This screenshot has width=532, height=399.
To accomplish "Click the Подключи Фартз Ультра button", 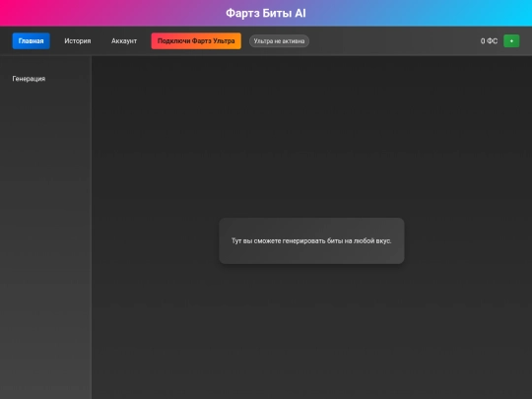I will tap(196, 41).
